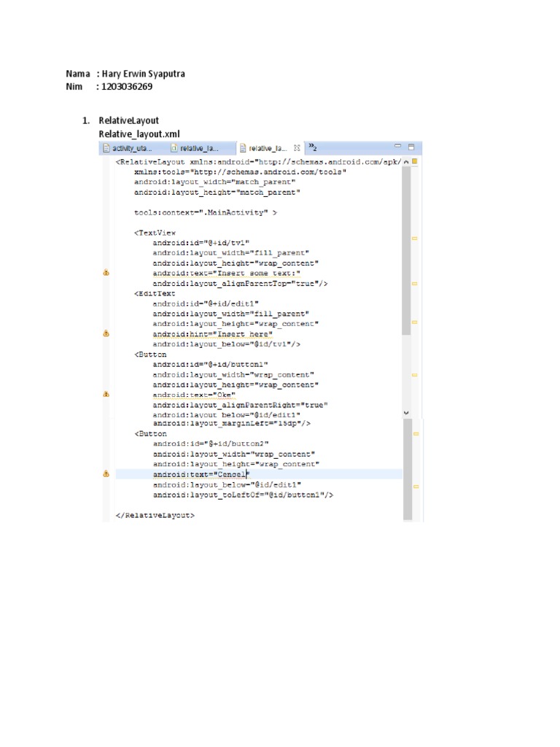Click the scroll down arrow of editor
560x747 pixels.
click(x=406, y=413)
